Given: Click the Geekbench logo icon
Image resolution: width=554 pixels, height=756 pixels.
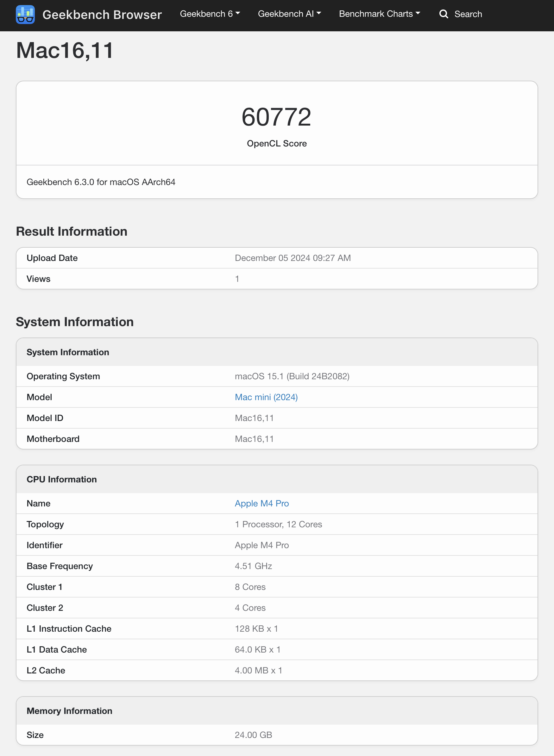Looking at the screenshot, I should 25,15.
